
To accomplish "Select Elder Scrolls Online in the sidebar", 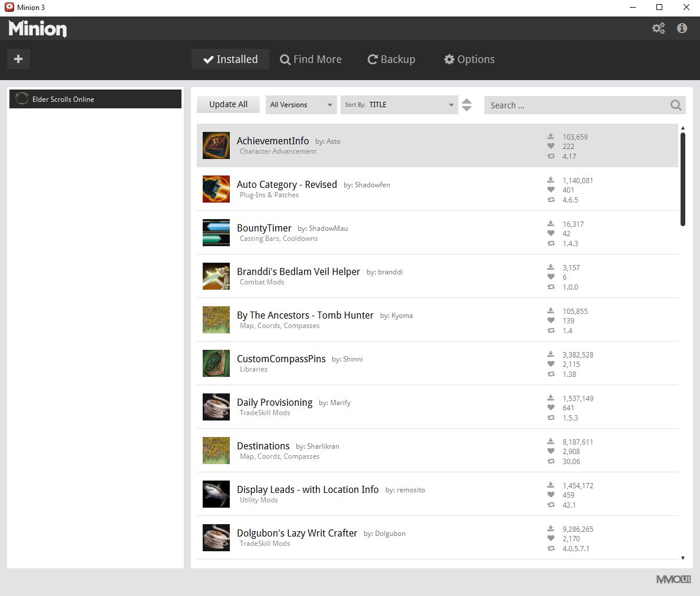I will point(95,99).
